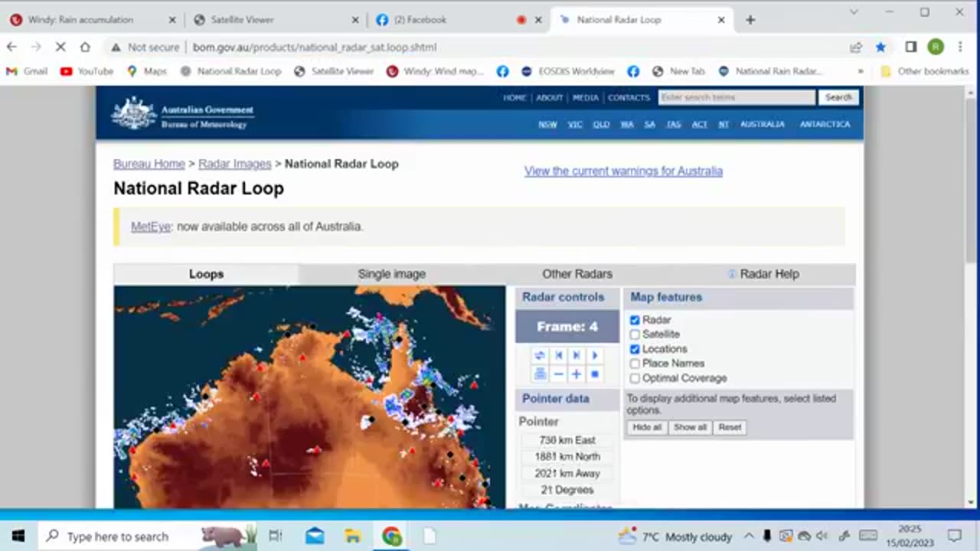This screenshot has height=551, width=980.
Task: Open the Radar Help tab
Action: tap(763, 274)
